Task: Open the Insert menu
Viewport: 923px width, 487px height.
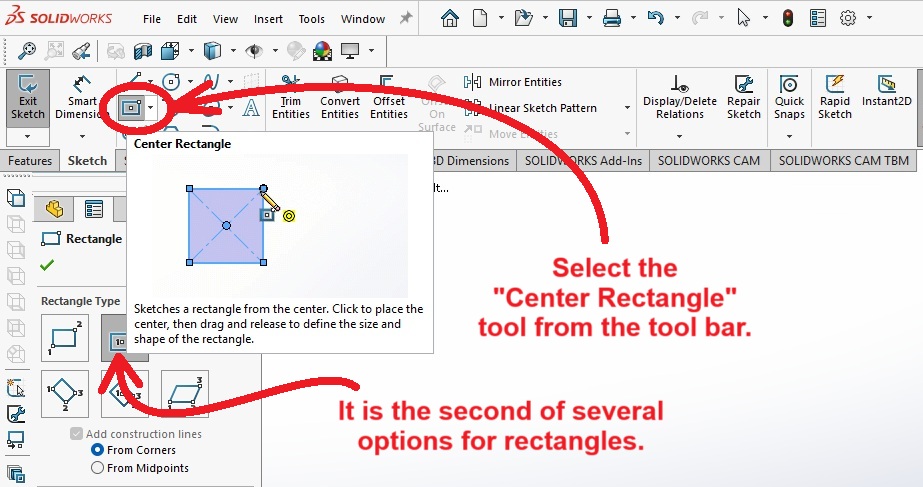Action: (x=268, y=19)
